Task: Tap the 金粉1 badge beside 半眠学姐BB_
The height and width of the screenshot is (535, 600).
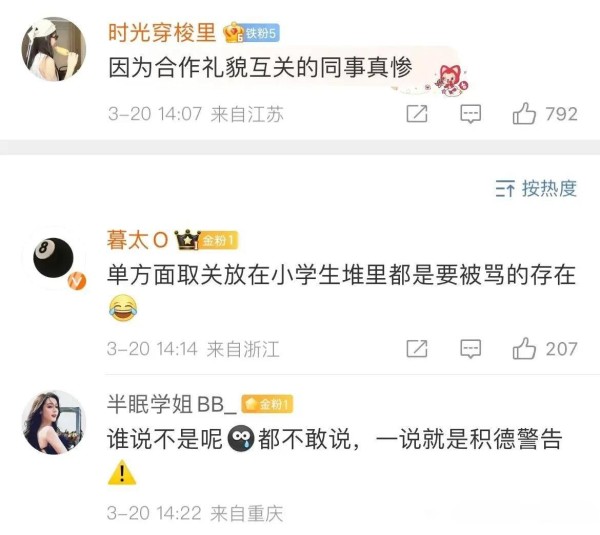Action: pyautogui.click(x=267, y=404)
